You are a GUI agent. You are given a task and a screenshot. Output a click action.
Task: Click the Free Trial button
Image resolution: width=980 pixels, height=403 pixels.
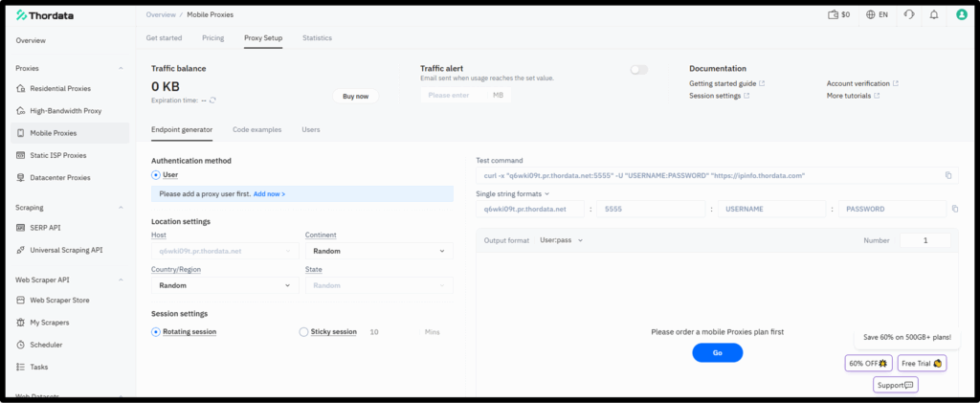click(x=922, y=363)
